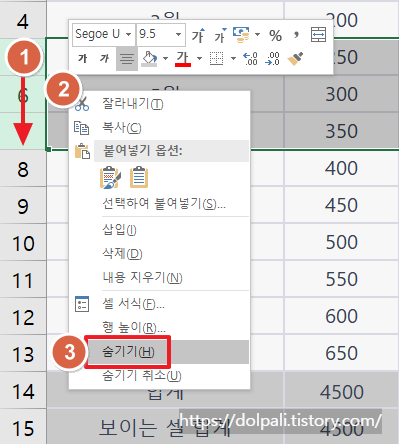This screenshot has width=399, height=444.
Task: Select 내용 지우기(N) entry
Action: (159, 277)
